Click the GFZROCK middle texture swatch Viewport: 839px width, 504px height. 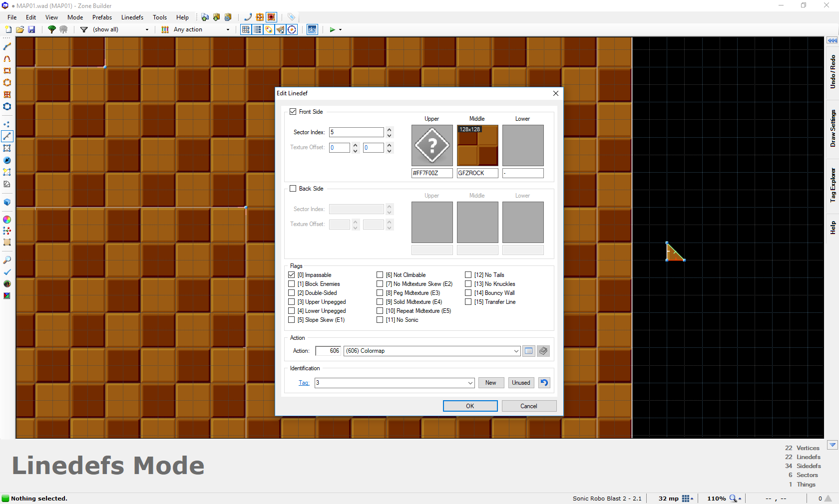pos(478,145)
